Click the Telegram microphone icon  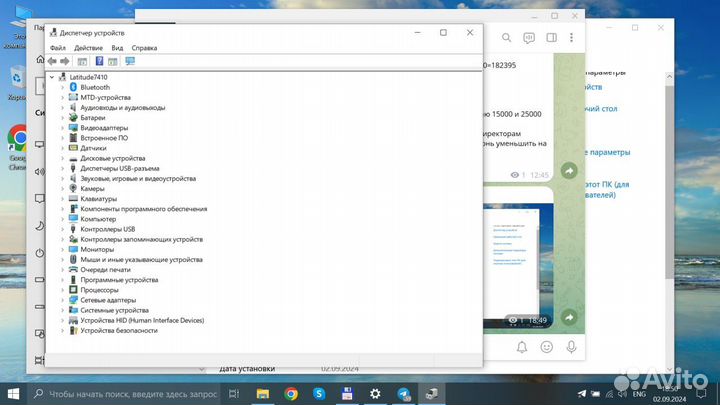point(571,347)
